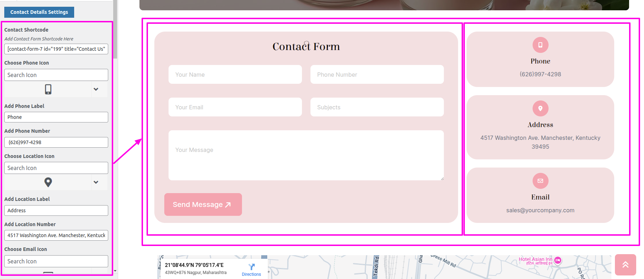This screenshot has height=279, width=644.
Task: Click the pink envelope icon on Email card
Action: pyautogui.click(x=540, y=181)
